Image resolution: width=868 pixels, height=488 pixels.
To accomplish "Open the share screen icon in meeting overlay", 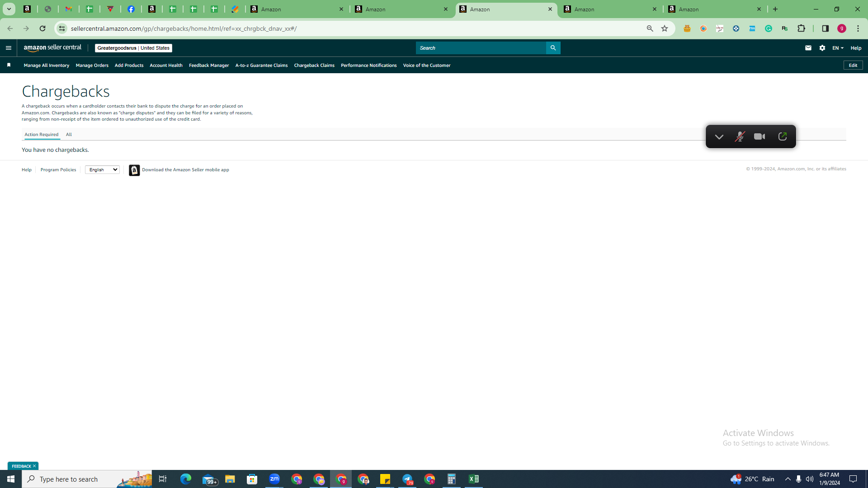I will click(x=783, y=136).
